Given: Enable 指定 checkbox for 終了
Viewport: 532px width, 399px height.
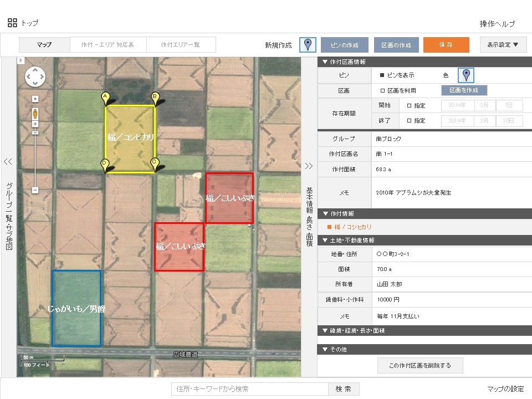Looking at the screenshot, I should [x=409, y=120].
